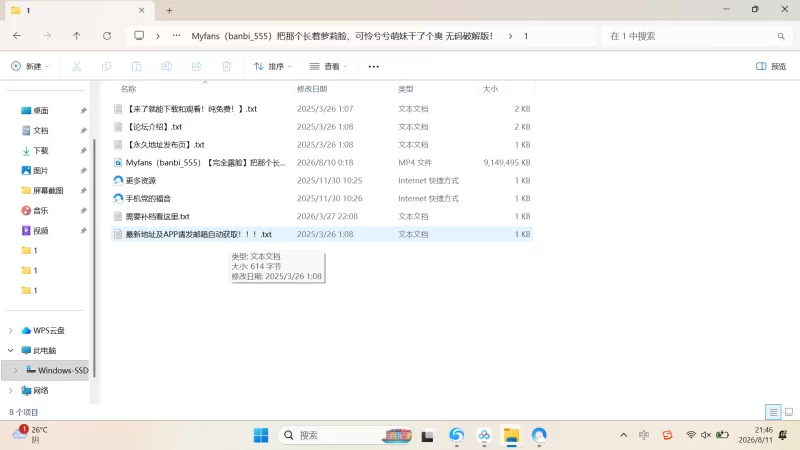Screen dimensions: 800x450
Task: Click the Delete trash icon
Action: coord(227,66)
